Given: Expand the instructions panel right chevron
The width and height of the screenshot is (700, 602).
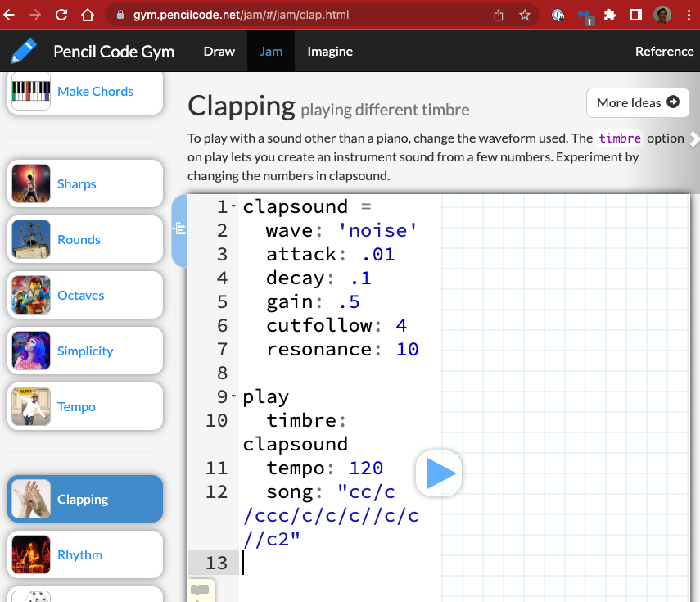Looking at the screenshot, I should [x=694, y=138].
